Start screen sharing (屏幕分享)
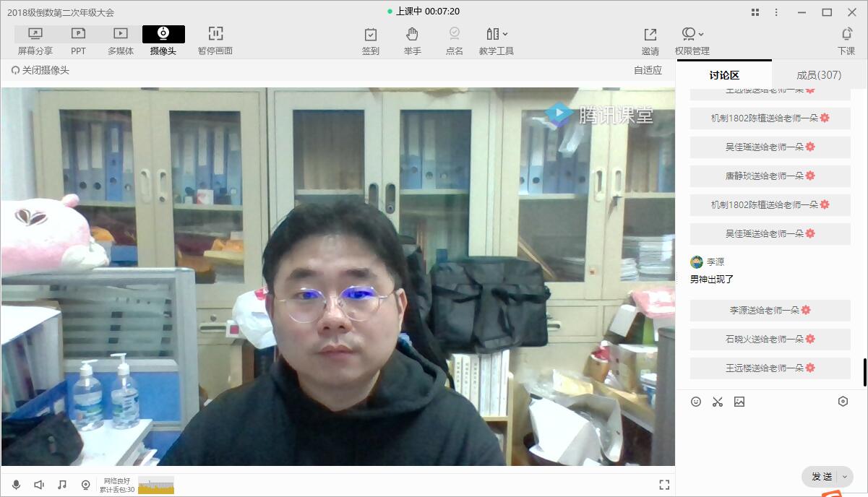The width and height of the screenshot is (868, 497). 35,40
